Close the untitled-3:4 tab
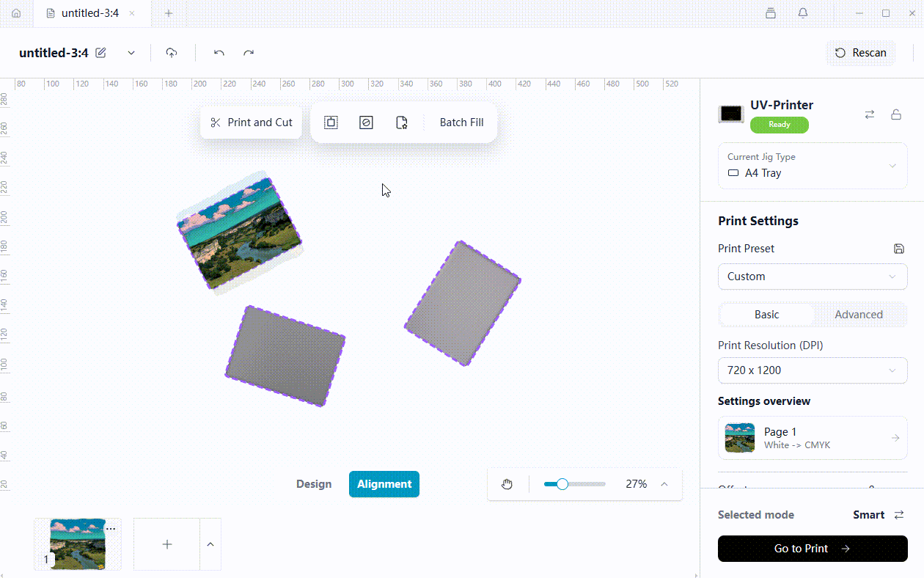The image size is (924, 578). (x=131, y=13)
